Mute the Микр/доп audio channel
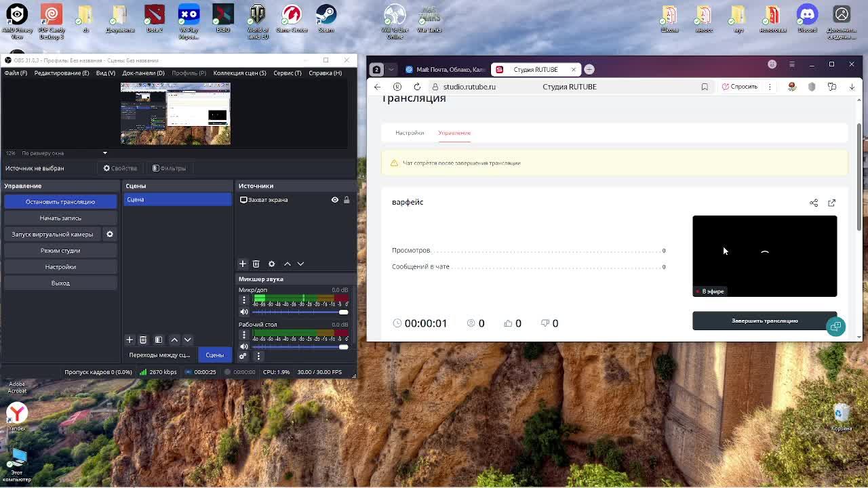Screen dimensions: 868x488 244,312
